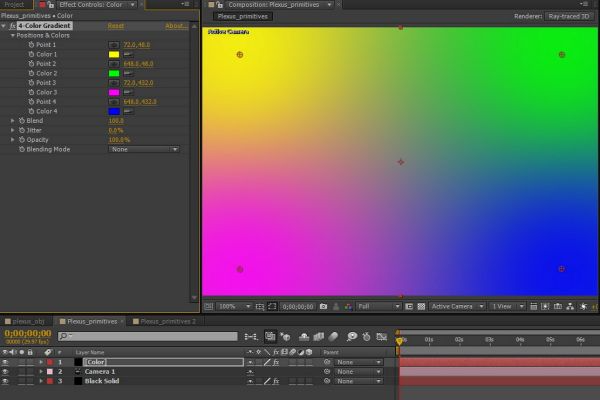Expand the Black Solid layer properties
Image resolution: width=600 pixels, height=400 pixels.
(41, 381)
